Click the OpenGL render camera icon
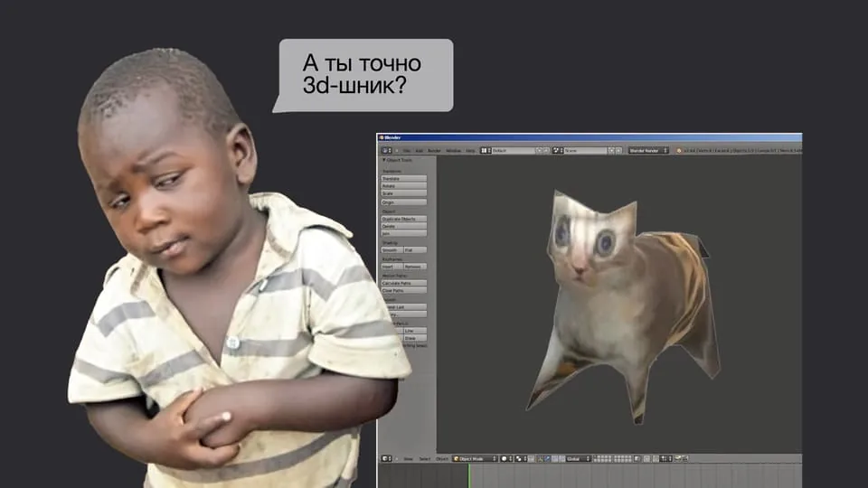868x488 pixels. (677, 459)
